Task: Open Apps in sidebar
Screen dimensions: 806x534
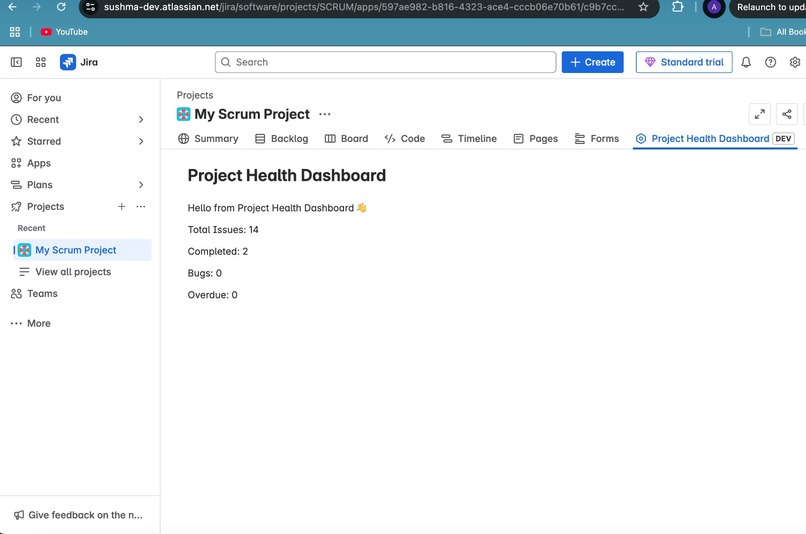Action: [80, 163]
